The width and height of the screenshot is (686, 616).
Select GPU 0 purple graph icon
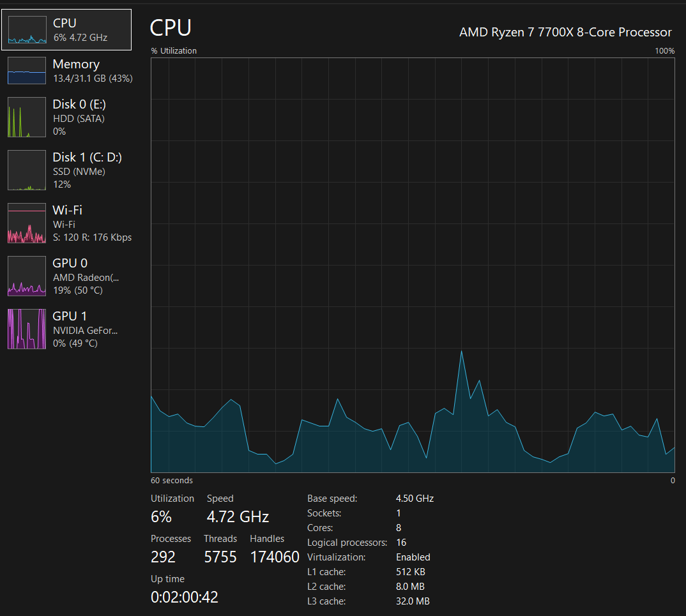(27, 276)
